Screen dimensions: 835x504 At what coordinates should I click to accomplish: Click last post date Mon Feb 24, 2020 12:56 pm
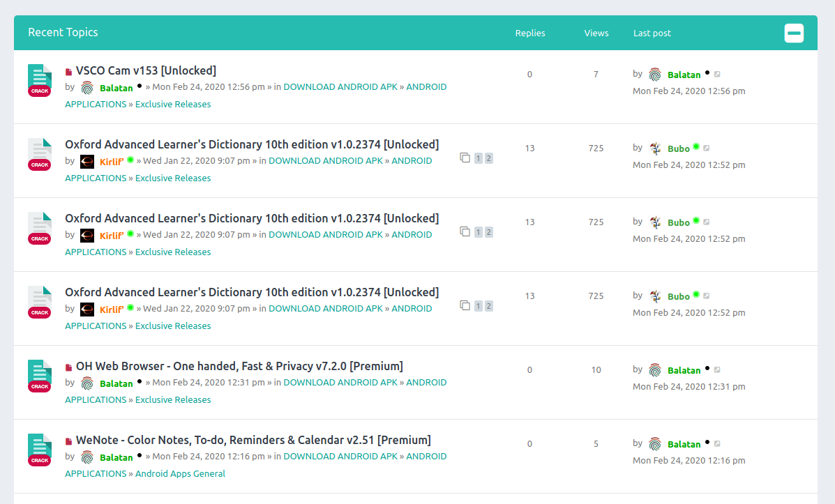pyautogui.click(x=689, y=91)
